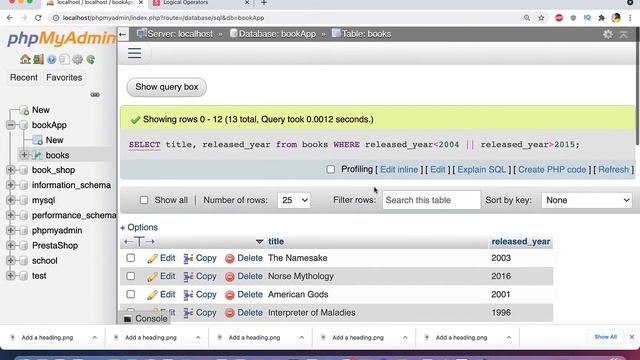Expand the mysql database
The height and width of the screenshot is (360, 640).
pos(11,200)
